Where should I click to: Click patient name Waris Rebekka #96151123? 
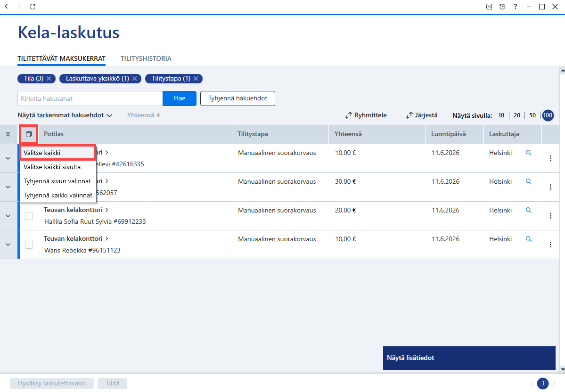tap(82, 250)
